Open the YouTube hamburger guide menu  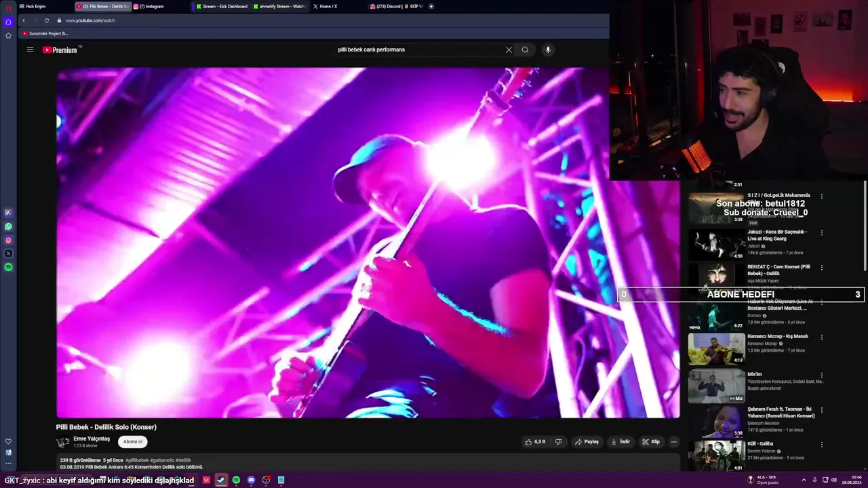click(30, 49)
